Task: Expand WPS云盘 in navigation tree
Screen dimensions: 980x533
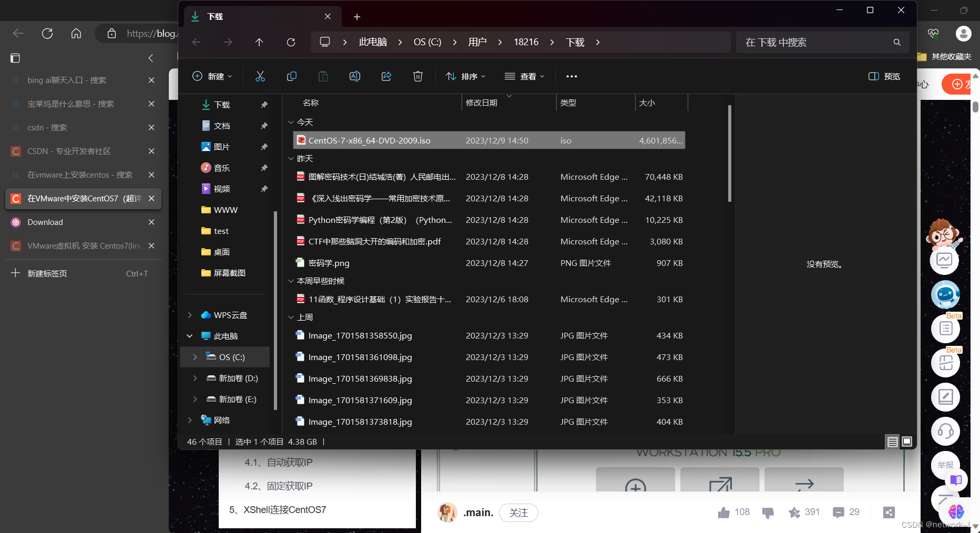Action: coord(190,315)
